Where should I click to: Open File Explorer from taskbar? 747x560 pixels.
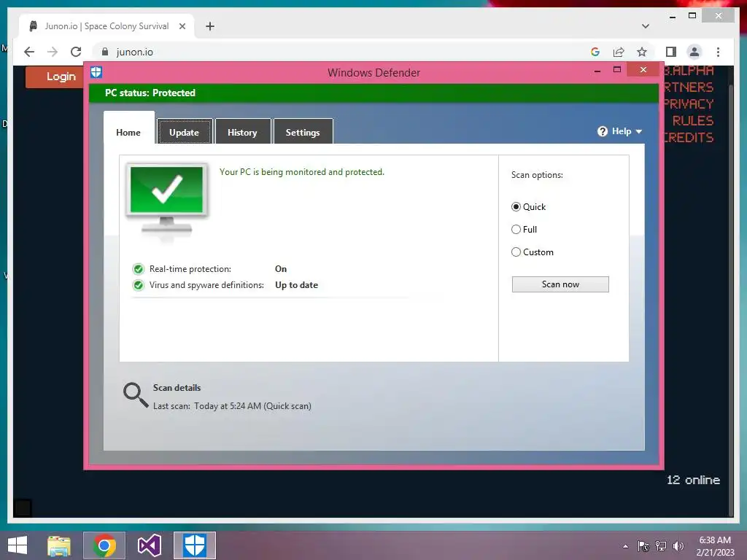point(59,545)
